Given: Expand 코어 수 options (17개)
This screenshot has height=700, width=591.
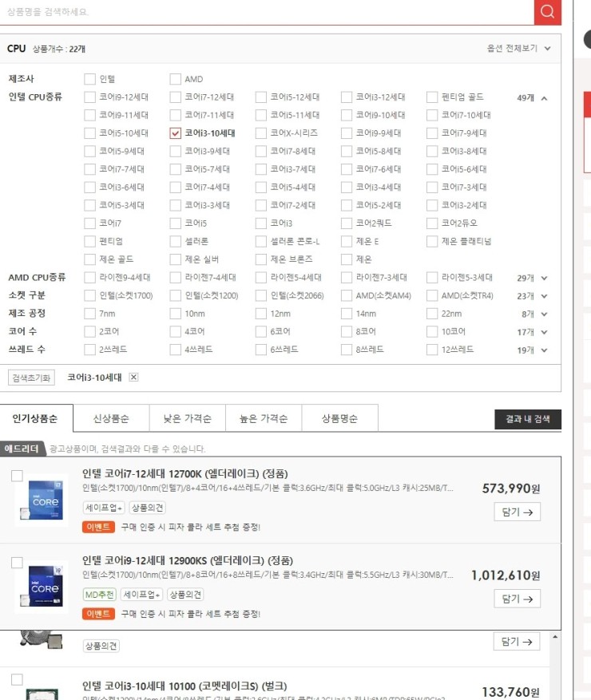Looking at the screenshot, I should click(544, 332).
